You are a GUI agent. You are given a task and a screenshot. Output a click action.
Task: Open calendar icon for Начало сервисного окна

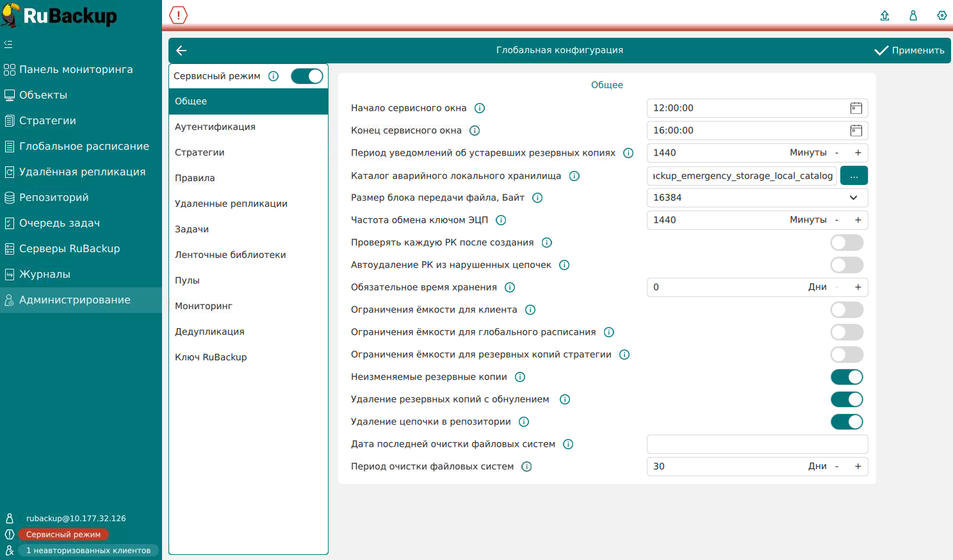856,108
